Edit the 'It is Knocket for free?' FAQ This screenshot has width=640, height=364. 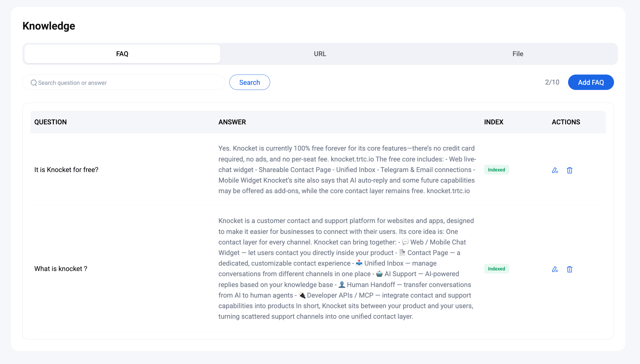pos(555,170)
